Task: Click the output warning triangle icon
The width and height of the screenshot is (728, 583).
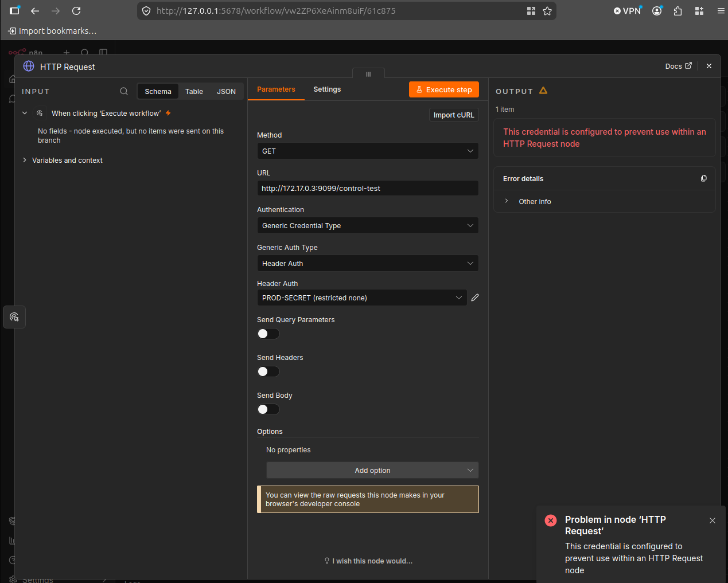Action: pyautogui.click(x=543, y=91)
